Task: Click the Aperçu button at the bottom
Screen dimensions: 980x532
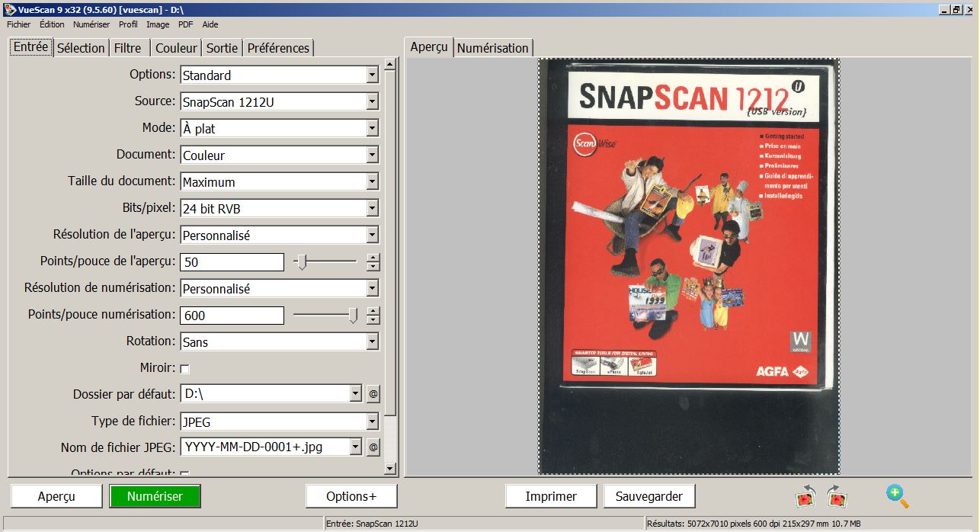Action: [56, 496]
